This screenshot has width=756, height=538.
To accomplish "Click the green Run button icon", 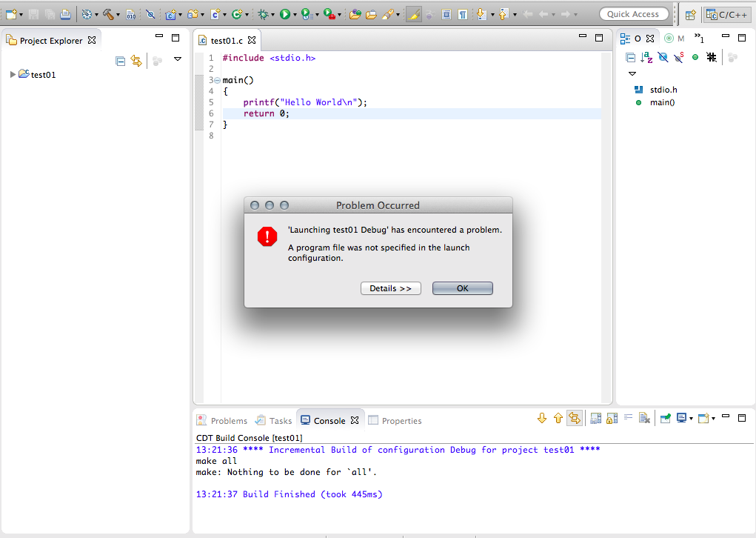I will click(285, 15).
